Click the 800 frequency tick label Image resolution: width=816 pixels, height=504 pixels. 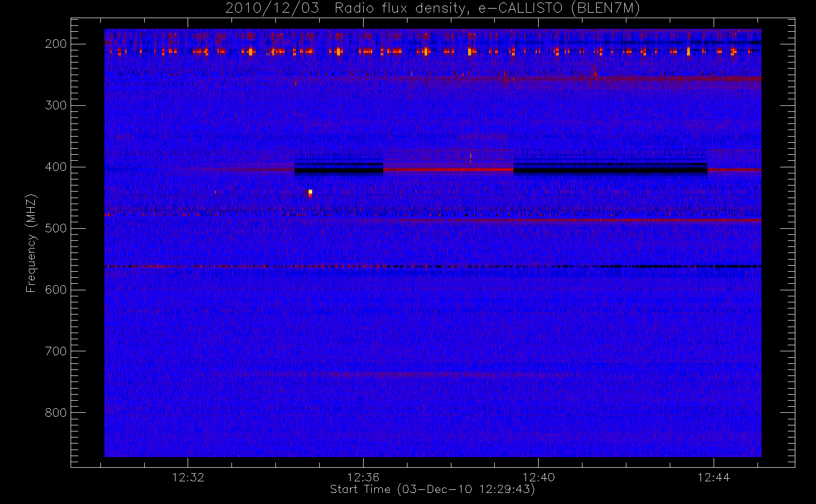55,413
